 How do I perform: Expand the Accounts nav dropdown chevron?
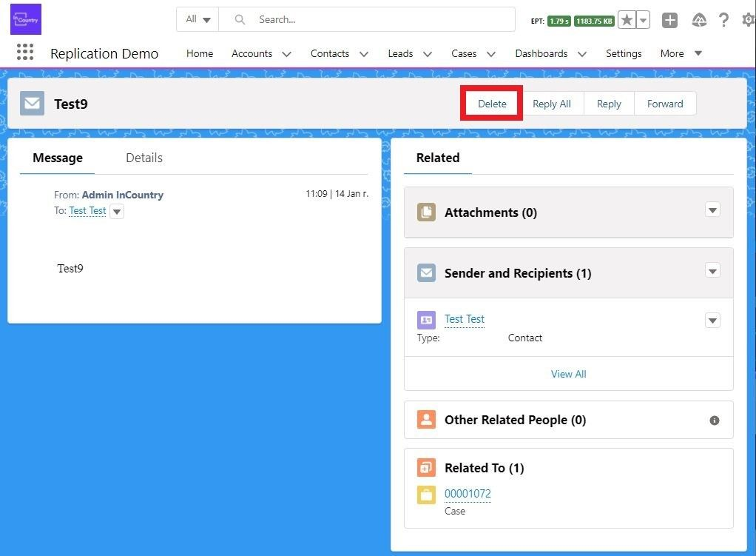pyautogui.click(x=286, y=54)
